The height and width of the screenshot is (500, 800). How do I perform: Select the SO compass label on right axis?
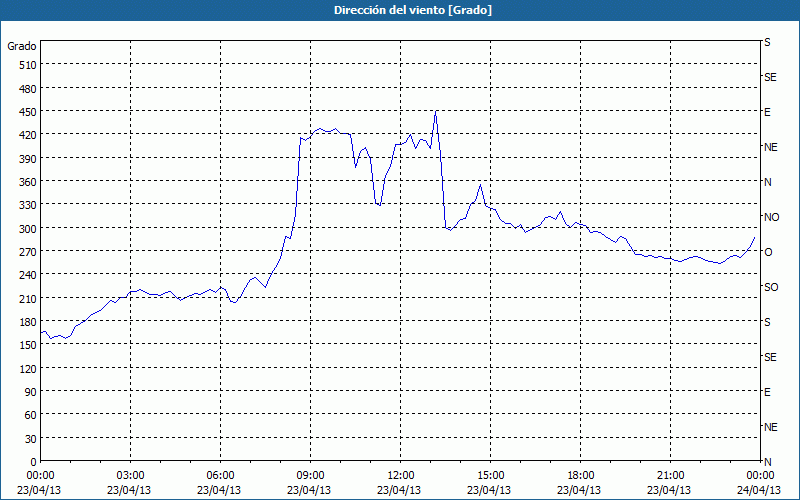(771, 287)
